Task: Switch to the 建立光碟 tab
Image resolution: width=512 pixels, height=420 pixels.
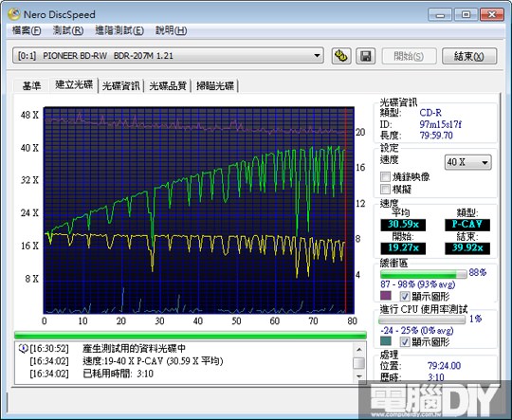Action: 74,85
